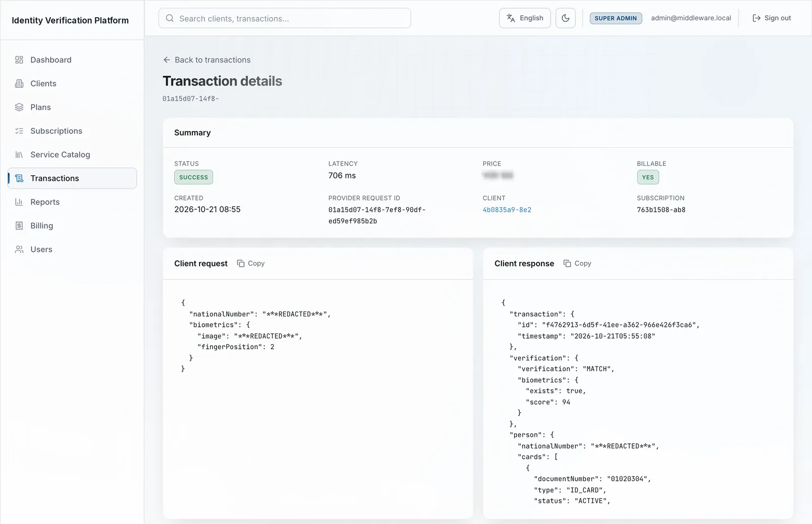Click the Dashboard grid icon

point(19,60)
